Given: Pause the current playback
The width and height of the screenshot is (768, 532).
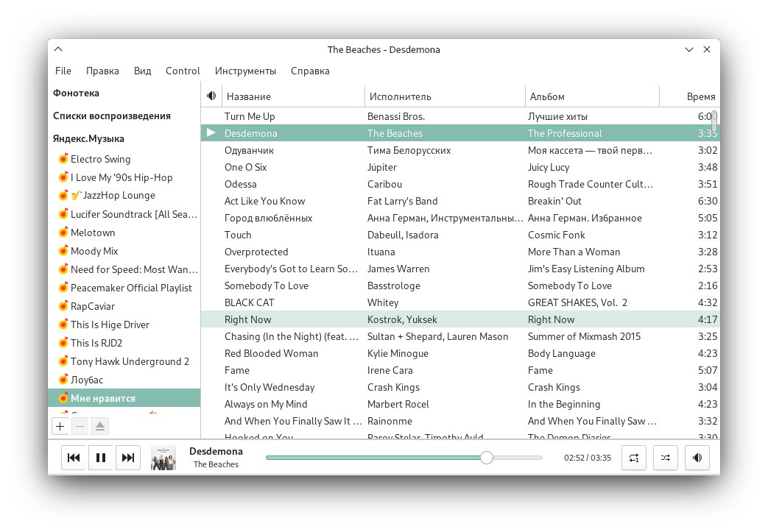Looking at the screenshot, I should click(101, 458).
